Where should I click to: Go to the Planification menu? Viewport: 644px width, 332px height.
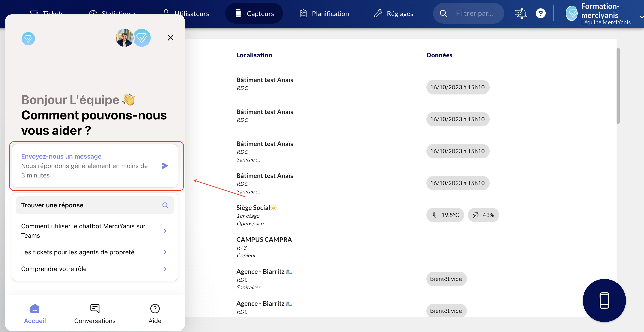(324, 13)
